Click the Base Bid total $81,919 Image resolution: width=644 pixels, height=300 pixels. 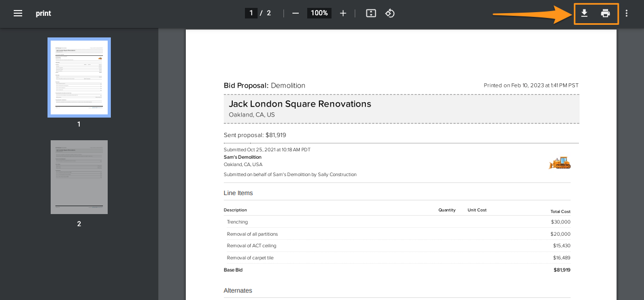[x=562, y=270]
